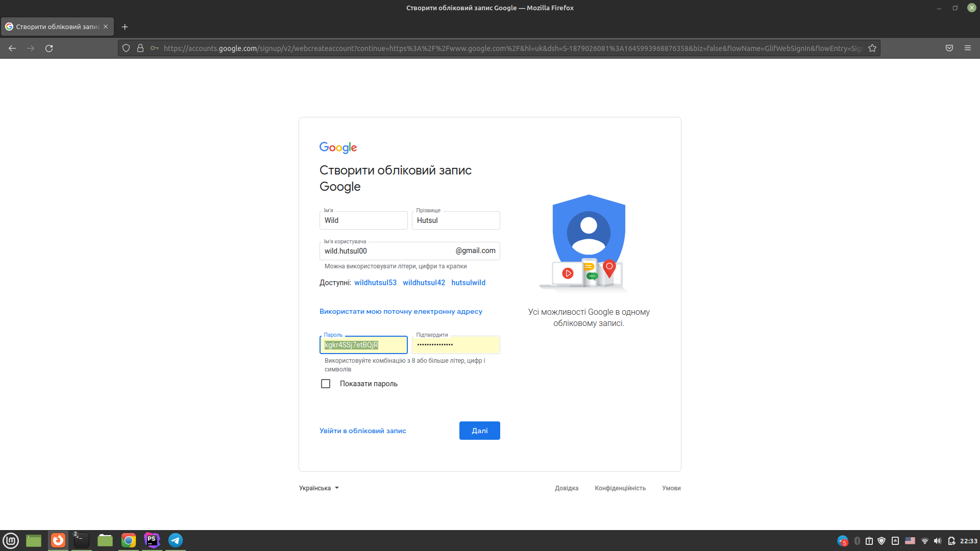This screenshot has height=551, width=980.
Task: Open the tracking protection shield icon
Action: click(126, 48)
